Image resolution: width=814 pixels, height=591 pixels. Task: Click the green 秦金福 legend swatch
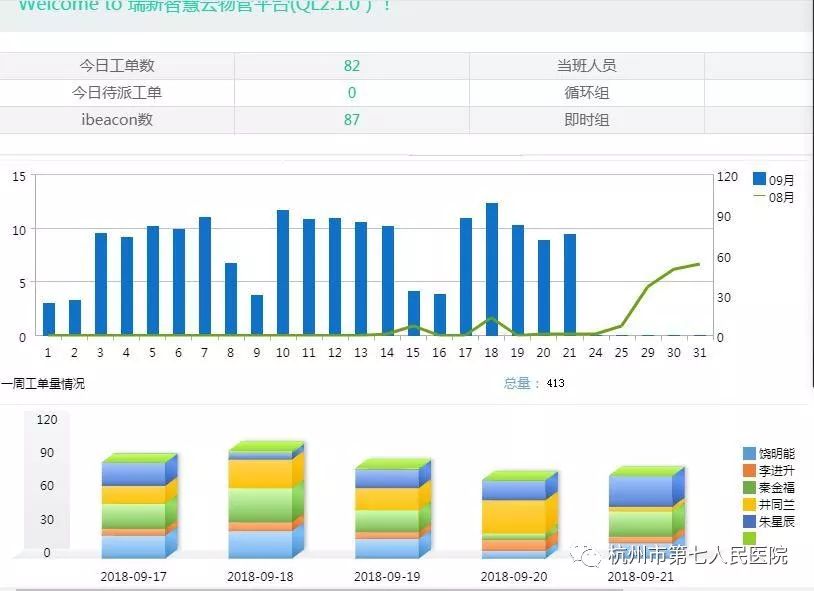click(x=750, y=487)
